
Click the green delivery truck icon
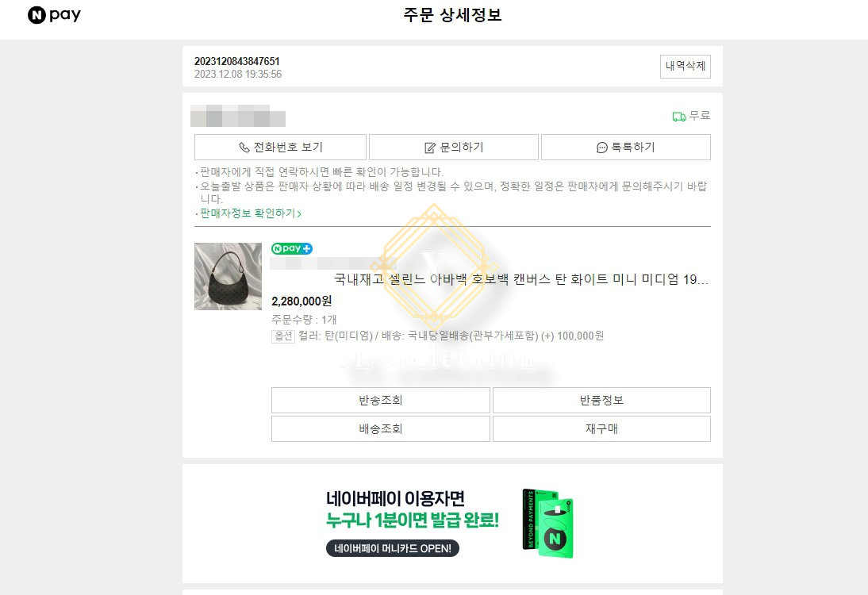pyautogui.click(x=679, y=117)
